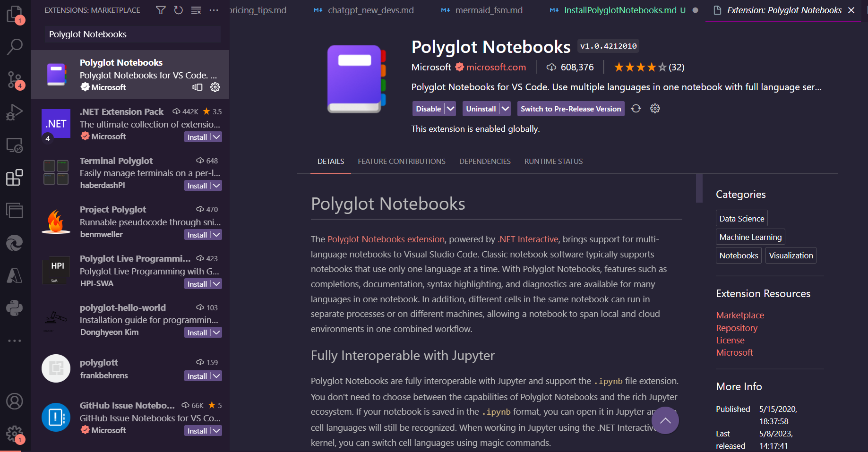The image size is (868, 452).
Task: Open manage gear on the extension details page
Action: tap(655, 109)
